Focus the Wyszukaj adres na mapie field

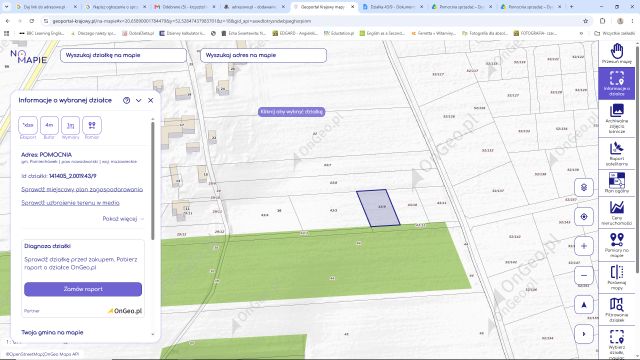(263, 55)
